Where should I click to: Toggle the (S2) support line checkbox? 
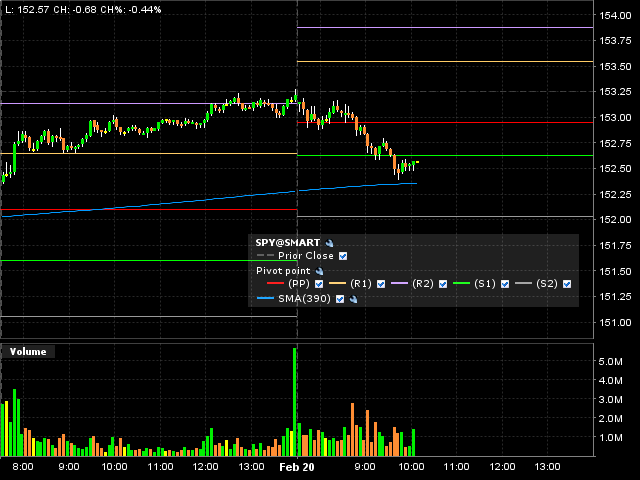click(x=567, y=284)
